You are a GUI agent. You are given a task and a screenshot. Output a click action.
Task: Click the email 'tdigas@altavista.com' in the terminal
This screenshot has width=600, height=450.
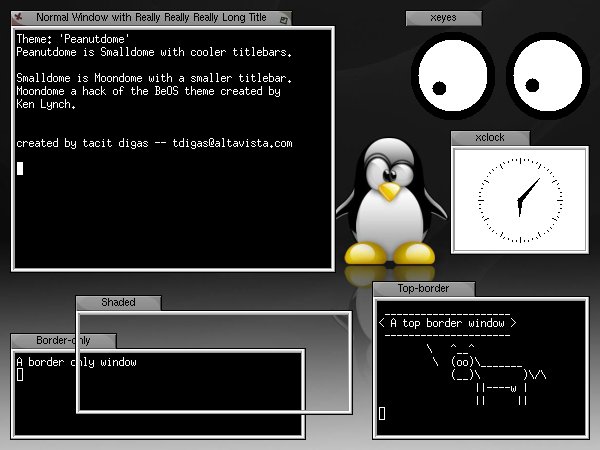[x=232, y=143]
